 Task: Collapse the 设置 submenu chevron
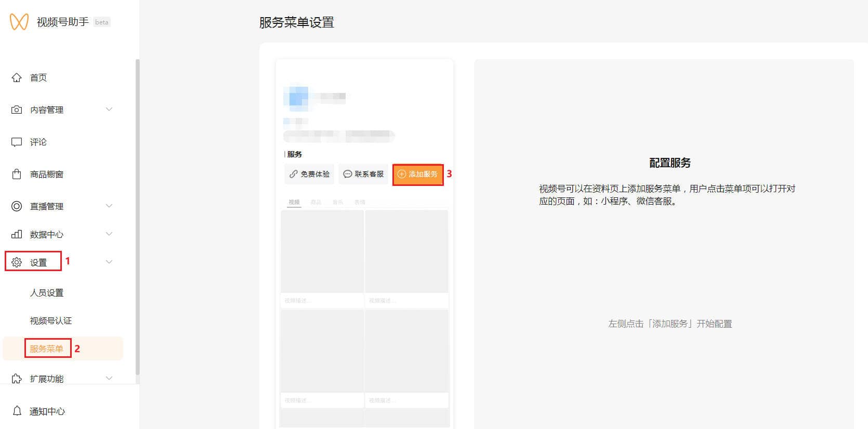[109, 262]
